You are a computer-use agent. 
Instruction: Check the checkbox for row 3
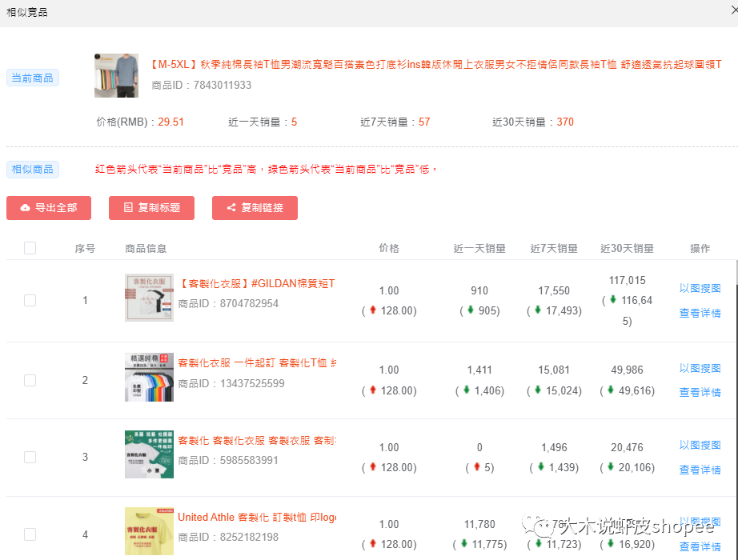(x=30, y=457)
